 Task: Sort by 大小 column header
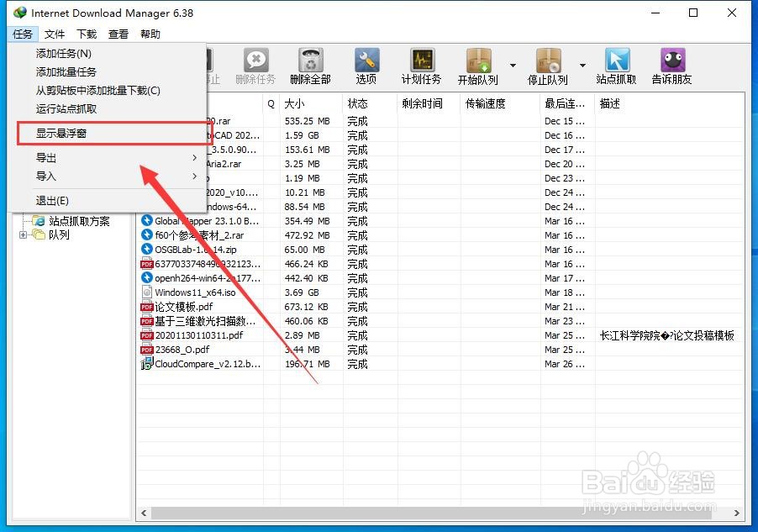(311, 103)
